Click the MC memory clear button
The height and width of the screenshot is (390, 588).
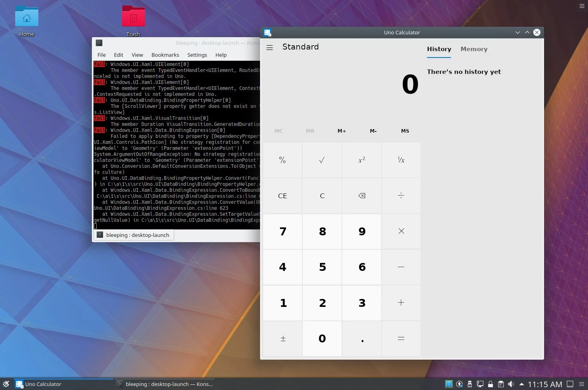pos(278,131)
